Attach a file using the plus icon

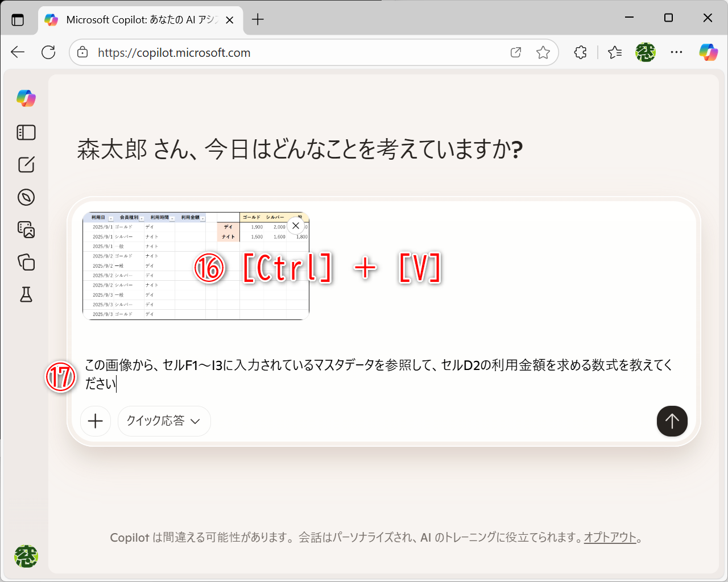[x=96, y=421]
